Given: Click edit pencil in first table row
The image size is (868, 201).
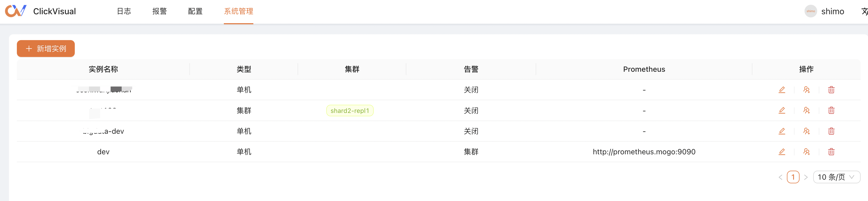Looking at the screenshot, I should pos(782,90).
